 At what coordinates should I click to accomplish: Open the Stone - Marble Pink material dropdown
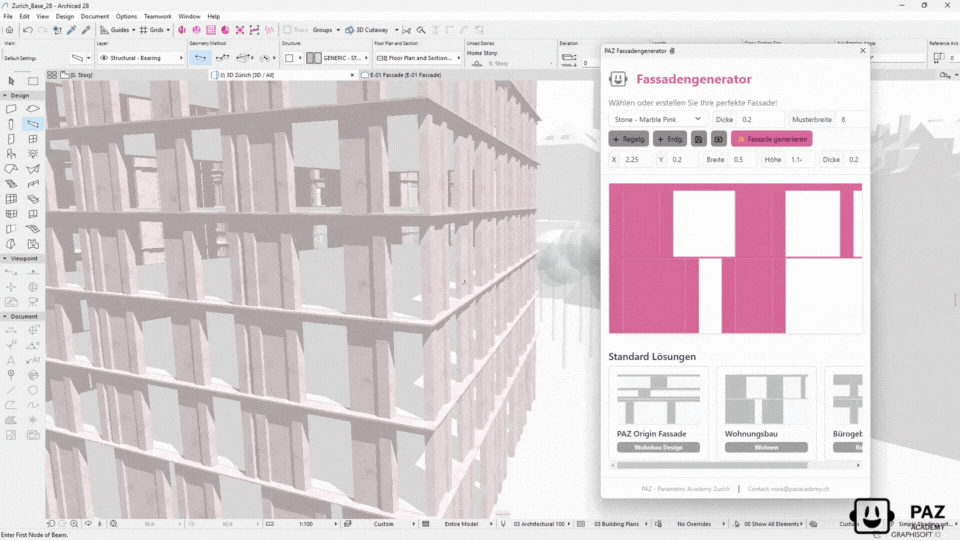tap(658, 119)
